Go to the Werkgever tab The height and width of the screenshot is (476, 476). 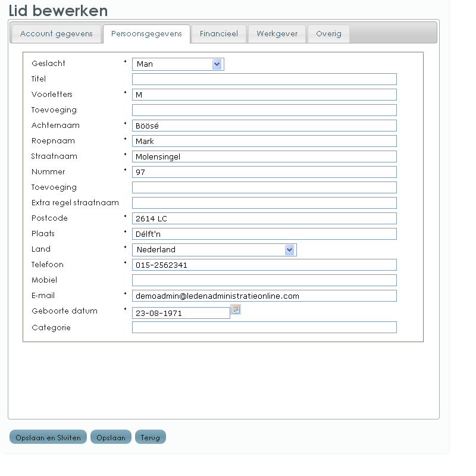(277, 34)
